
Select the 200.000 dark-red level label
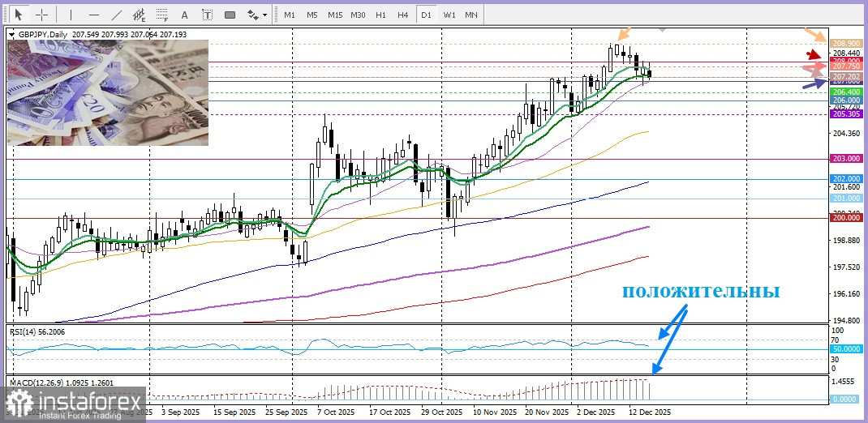click(x=845, y=218)
